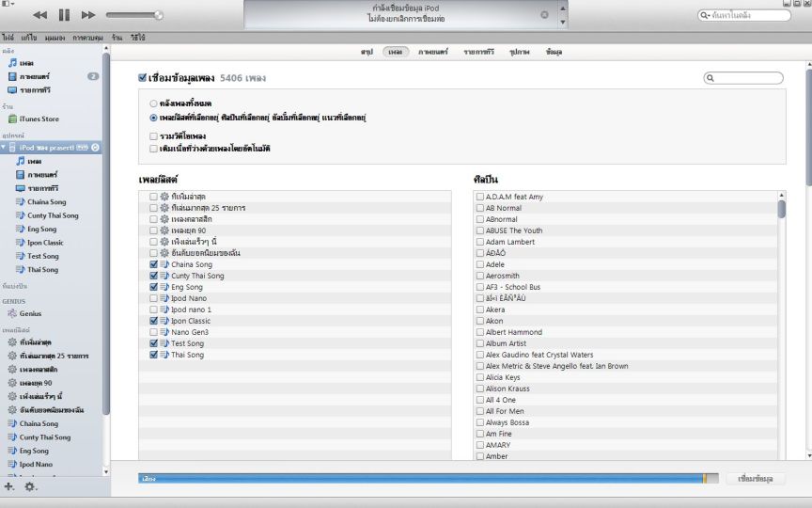Cancel the iPod sync with the X icon

point(544,14)
